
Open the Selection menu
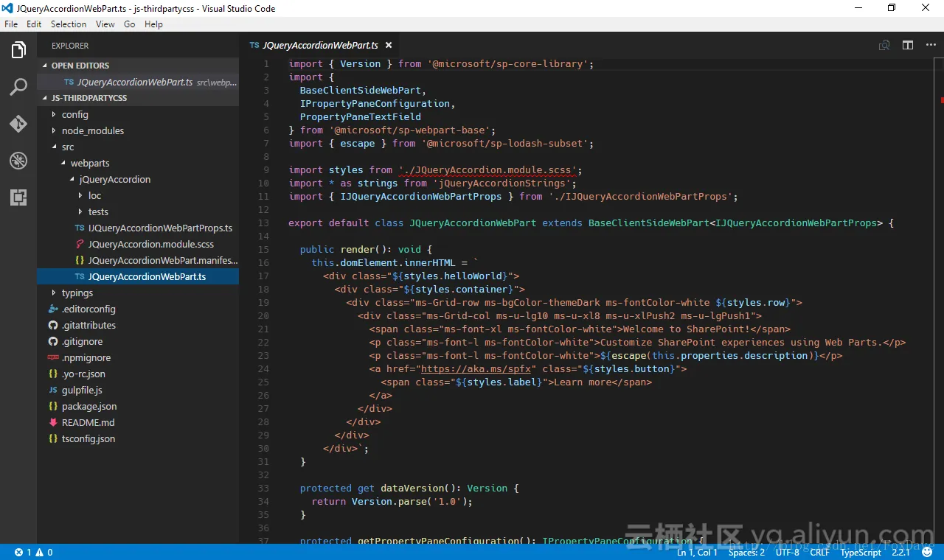[x=69, y=24]
